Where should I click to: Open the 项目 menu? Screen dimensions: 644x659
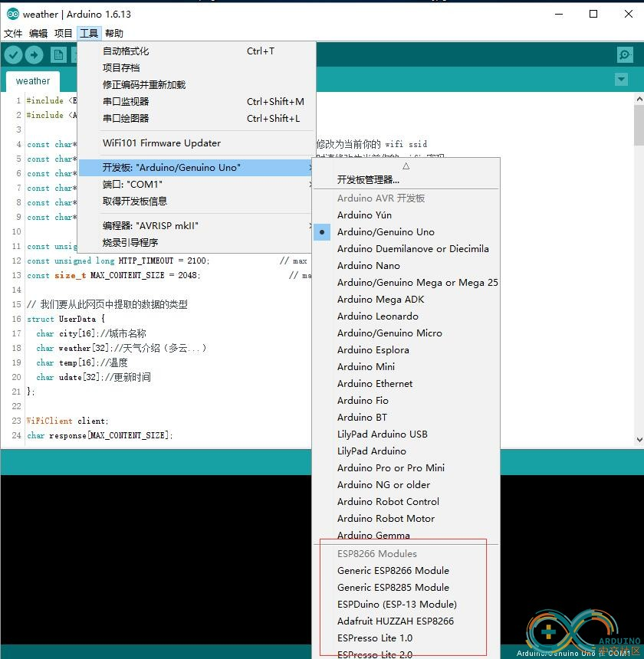pos(64,33)
